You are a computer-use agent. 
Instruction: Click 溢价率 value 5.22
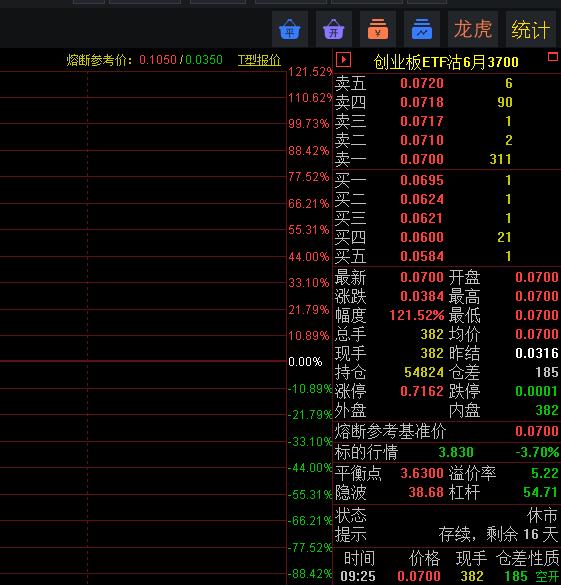pos(545,473)
